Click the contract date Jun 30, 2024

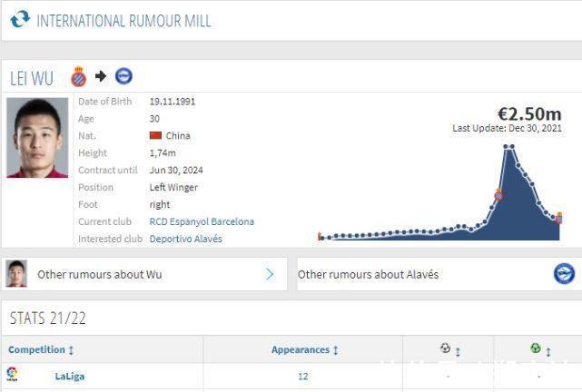coord(176,171)
